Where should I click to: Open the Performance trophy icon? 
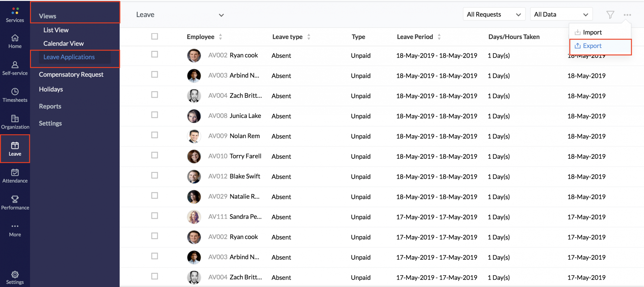coord(15,199)
